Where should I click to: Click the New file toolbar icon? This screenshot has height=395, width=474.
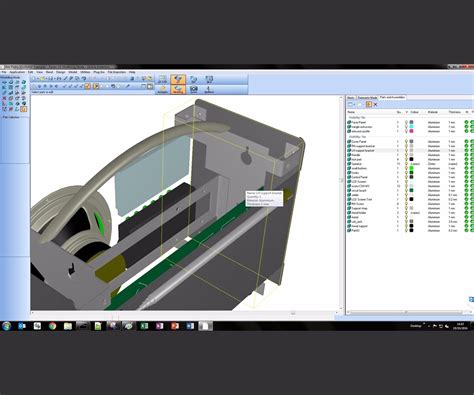point(33,79)
